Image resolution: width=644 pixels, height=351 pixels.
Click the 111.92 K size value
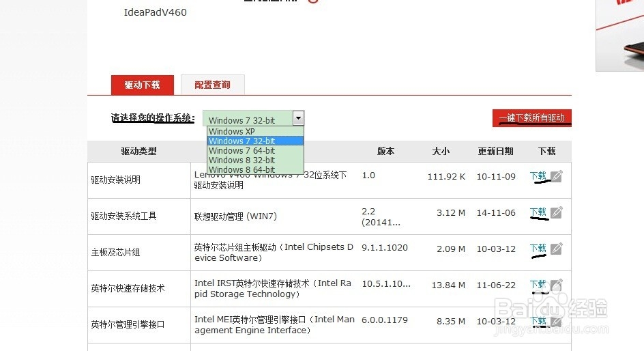tap(446, 176)
